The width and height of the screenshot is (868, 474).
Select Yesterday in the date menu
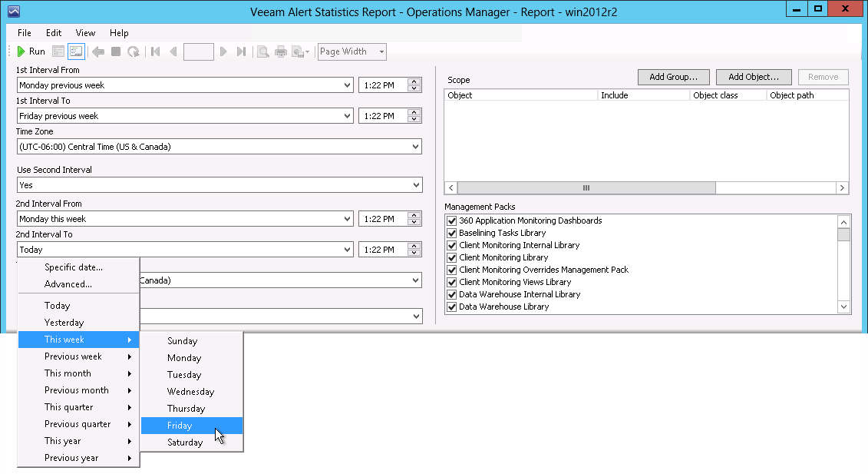(x=78, y=323)
